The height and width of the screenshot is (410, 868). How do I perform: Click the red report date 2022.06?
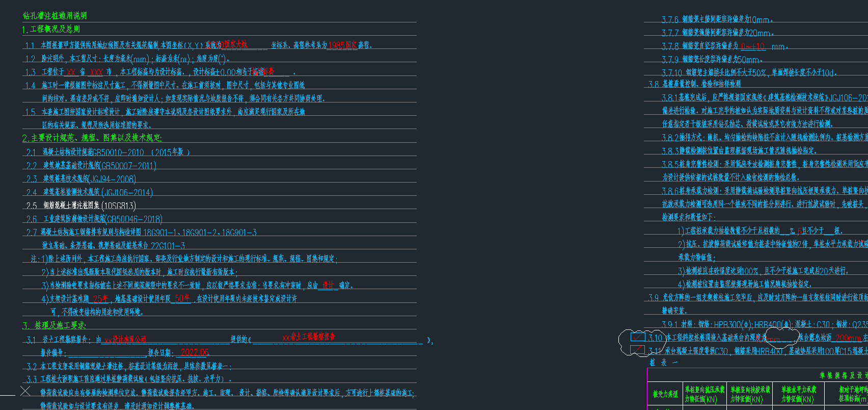tap(195, 352)
